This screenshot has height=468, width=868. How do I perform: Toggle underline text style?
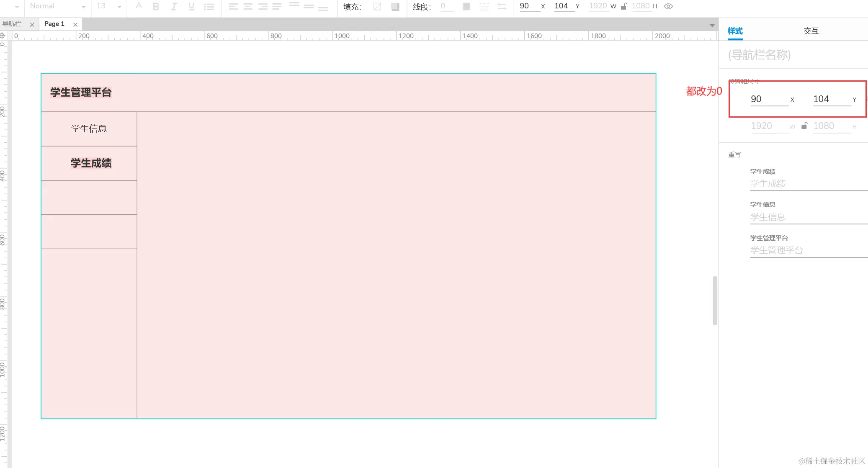coord(191,6)
